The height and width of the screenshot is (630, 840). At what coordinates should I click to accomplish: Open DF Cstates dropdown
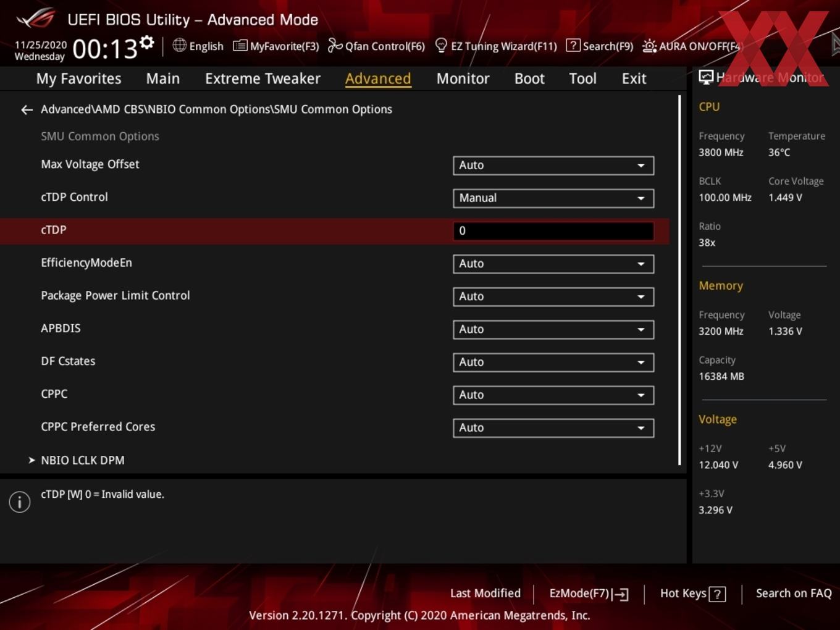553,362
